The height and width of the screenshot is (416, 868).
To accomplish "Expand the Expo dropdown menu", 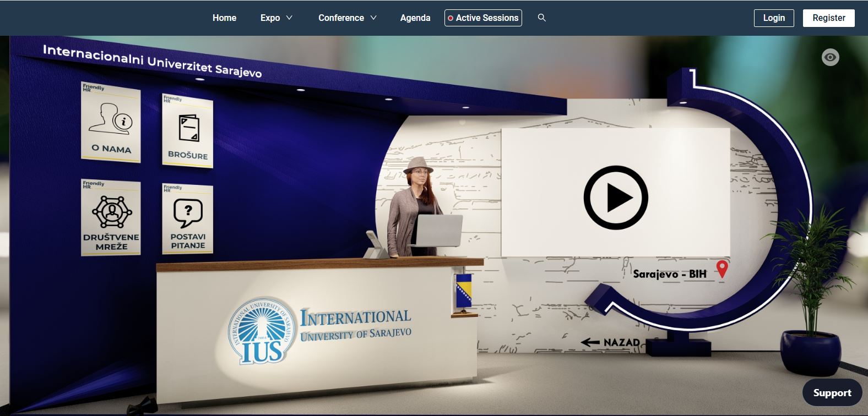I will click(x=276, y=18).
